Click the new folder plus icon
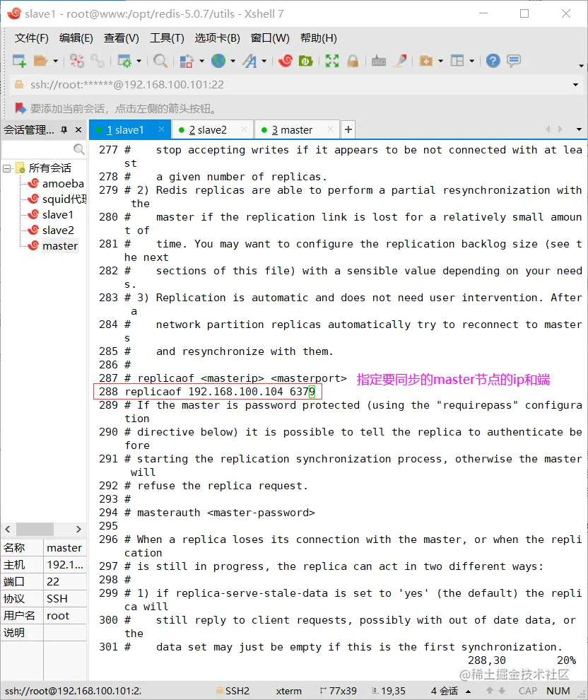The width and height of the screenshot is (588, 700). (426, 61)
